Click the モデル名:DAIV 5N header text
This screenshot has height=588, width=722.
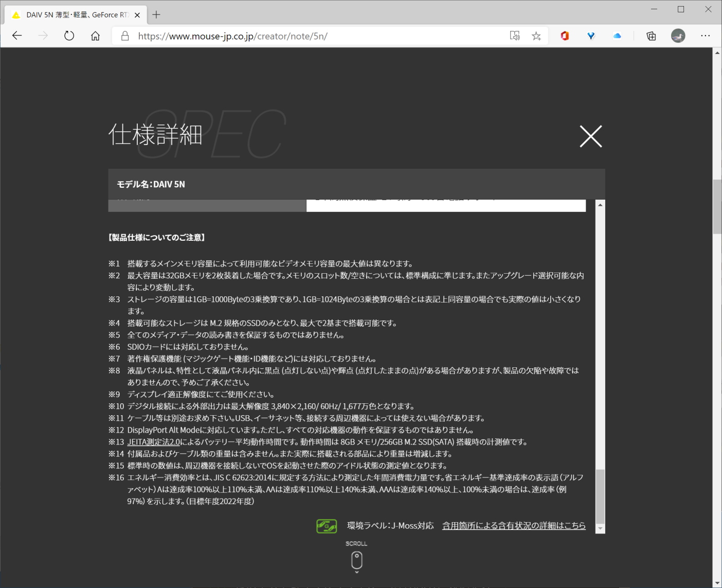[151, 184]
